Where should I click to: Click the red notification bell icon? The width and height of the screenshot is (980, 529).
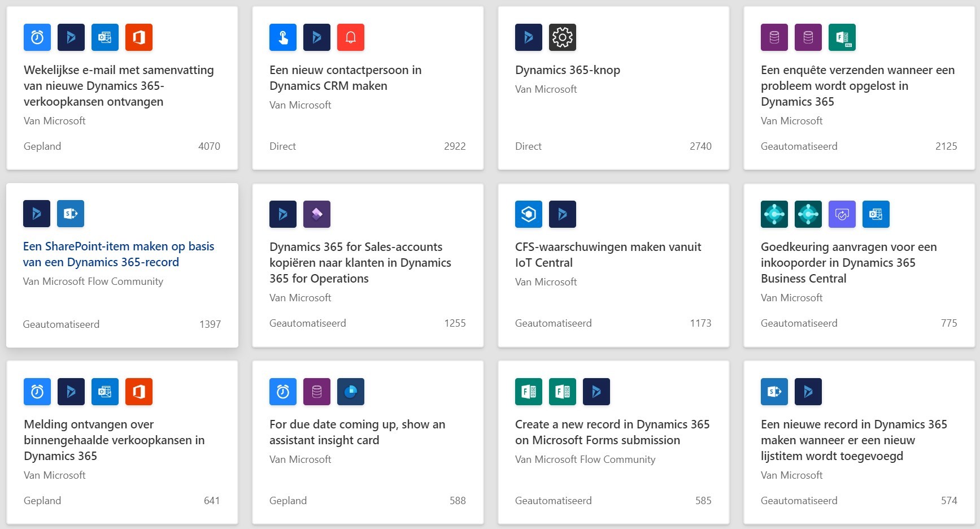(351, 37)
